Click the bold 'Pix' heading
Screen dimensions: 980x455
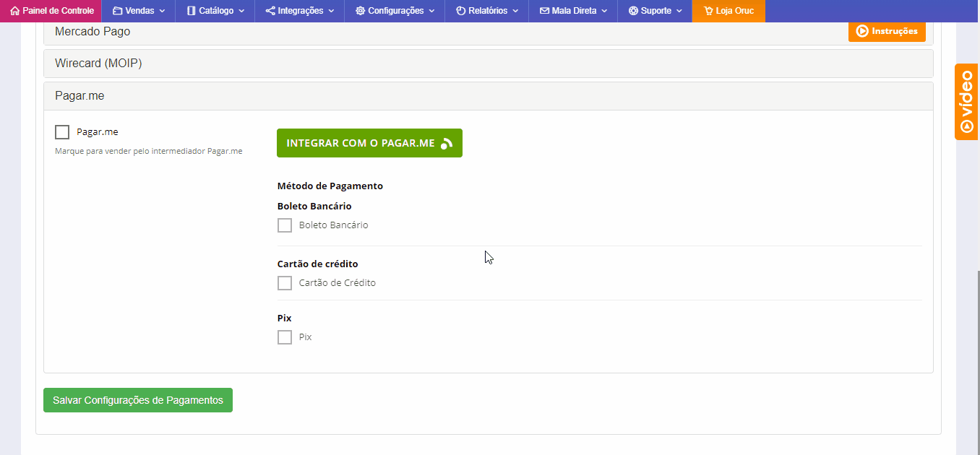tap(285, 318)
